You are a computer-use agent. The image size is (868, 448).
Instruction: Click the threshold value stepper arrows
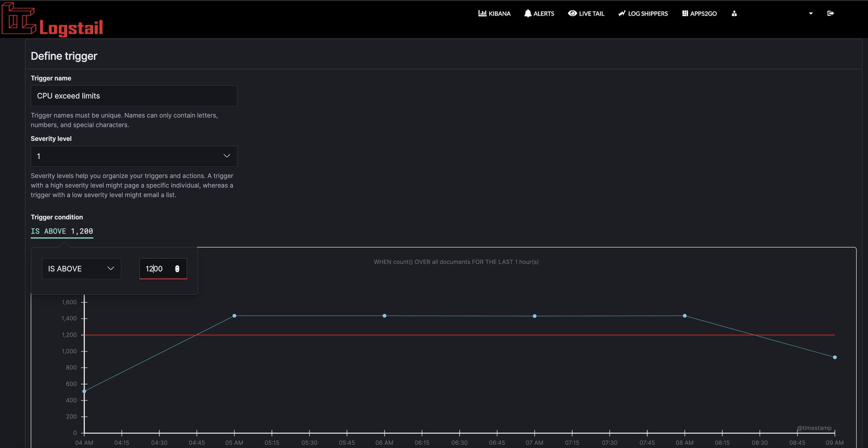(x=177, y=269)
